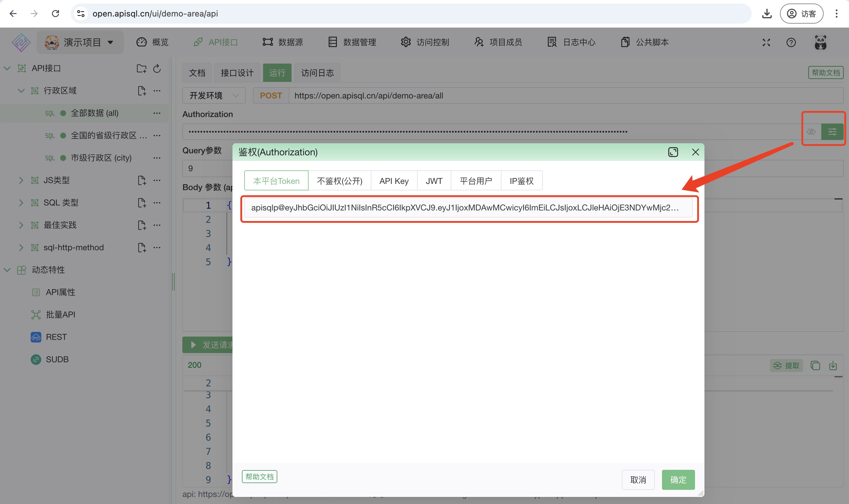This screenshot has width=849, height=504.
Task: Open the 开发环境 environment dropdown
Action: pyautogui.click(x=214, y=95)
